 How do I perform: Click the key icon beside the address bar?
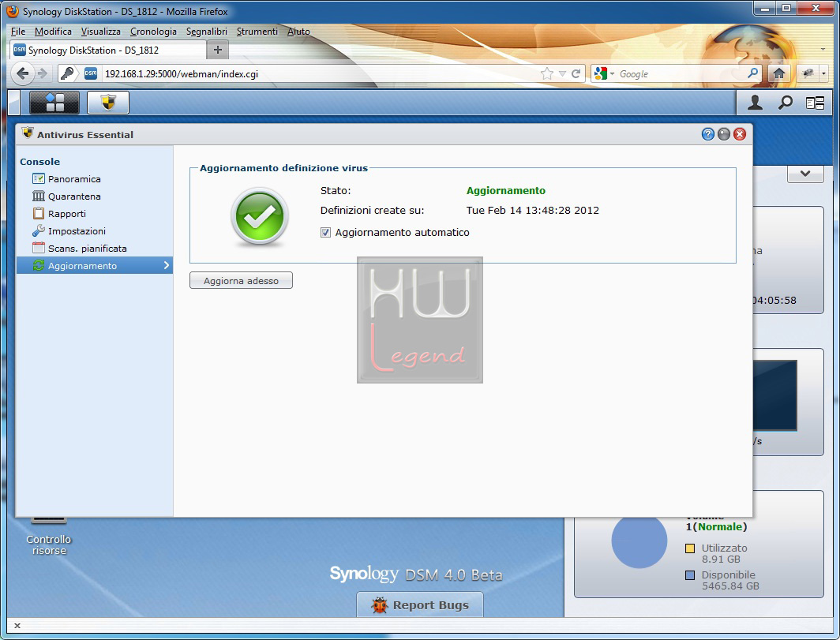coord(67,73)
